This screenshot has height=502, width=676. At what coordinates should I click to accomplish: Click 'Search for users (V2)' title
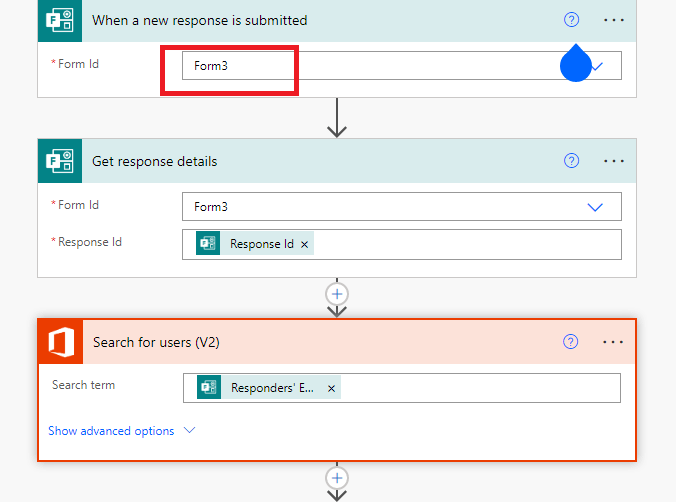pyautogui.click(x=156, y=342)
